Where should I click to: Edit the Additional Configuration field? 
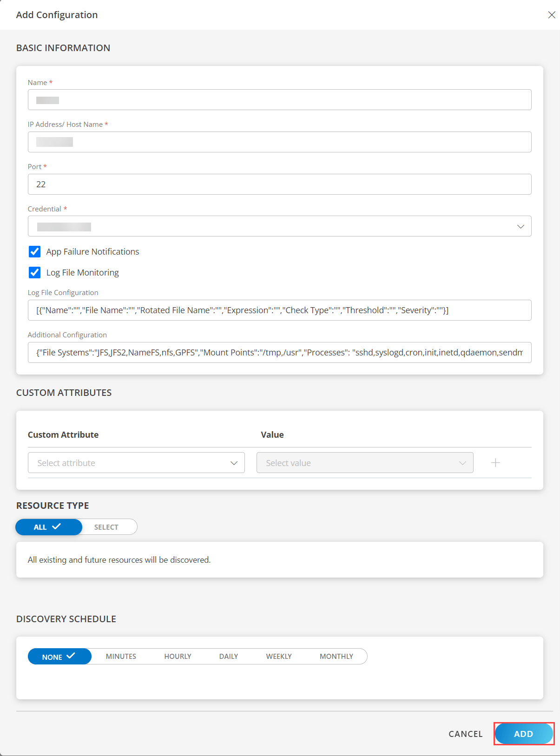click(279, 353)
